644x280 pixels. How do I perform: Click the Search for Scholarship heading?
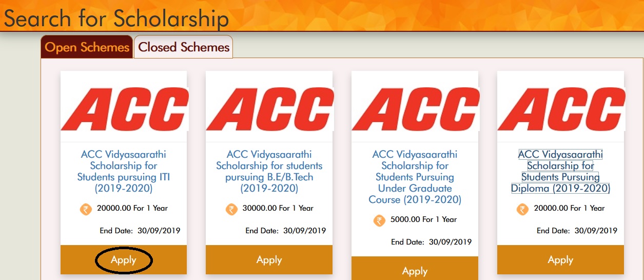116,18
